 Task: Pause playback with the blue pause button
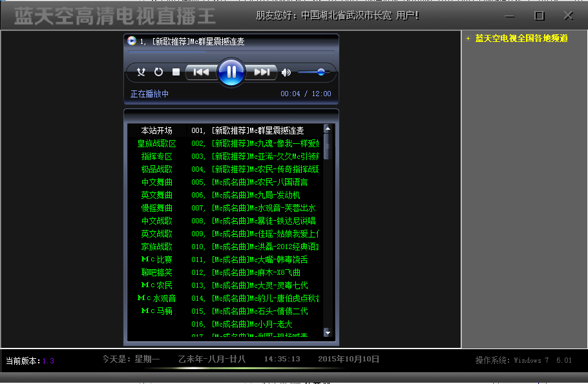click(x=231, y=72)
